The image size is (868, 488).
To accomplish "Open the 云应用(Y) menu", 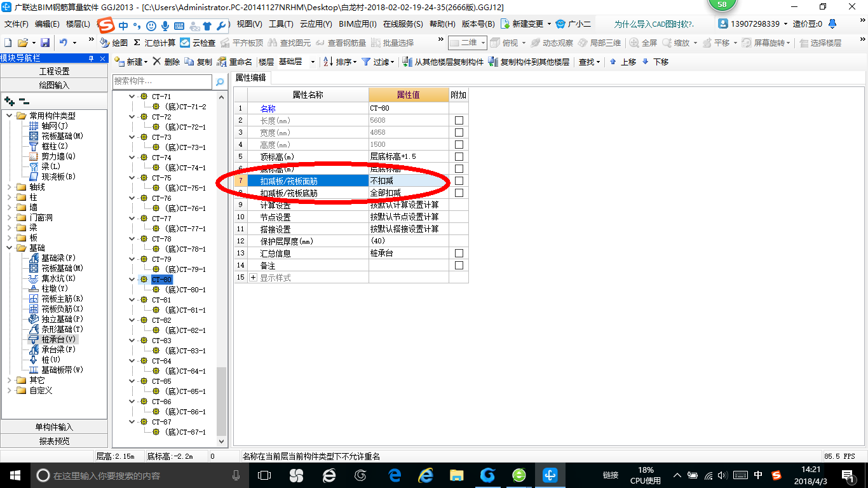I will [316, 24].
